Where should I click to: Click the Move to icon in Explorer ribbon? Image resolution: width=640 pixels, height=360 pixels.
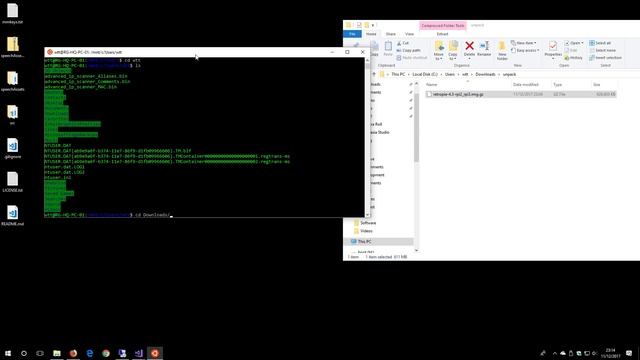pos(439,46)
